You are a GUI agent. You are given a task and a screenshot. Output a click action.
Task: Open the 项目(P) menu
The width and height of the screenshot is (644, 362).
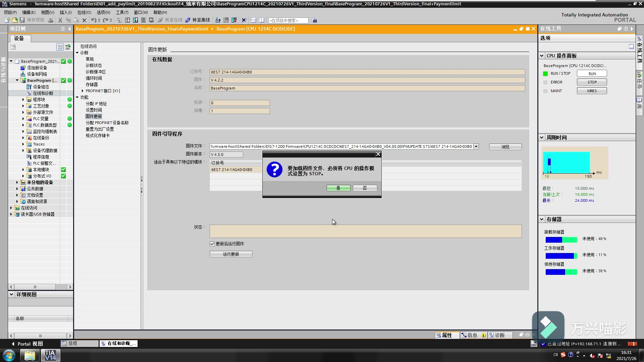point(10,12)
